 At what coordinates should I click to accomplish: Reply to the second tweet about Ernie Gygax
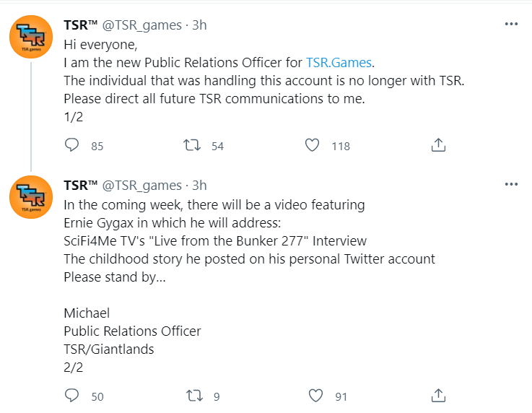(72, 396)
